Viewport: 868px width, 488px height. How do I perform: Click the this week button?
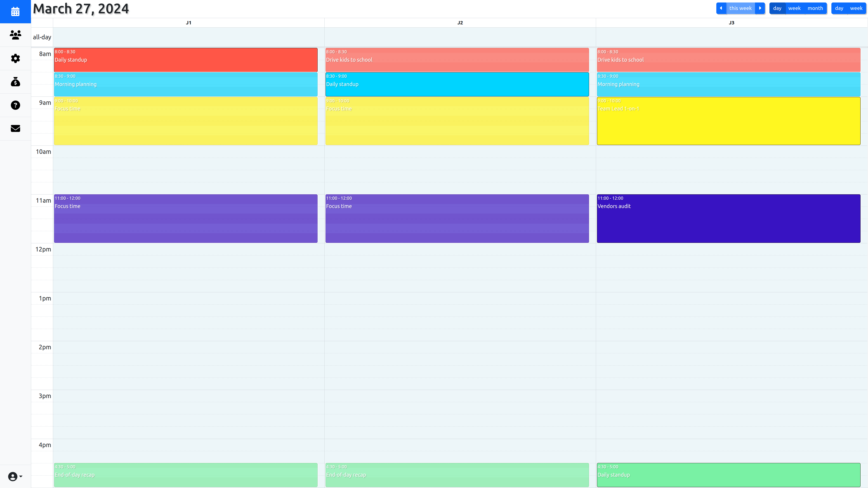(x=741, y=8)
